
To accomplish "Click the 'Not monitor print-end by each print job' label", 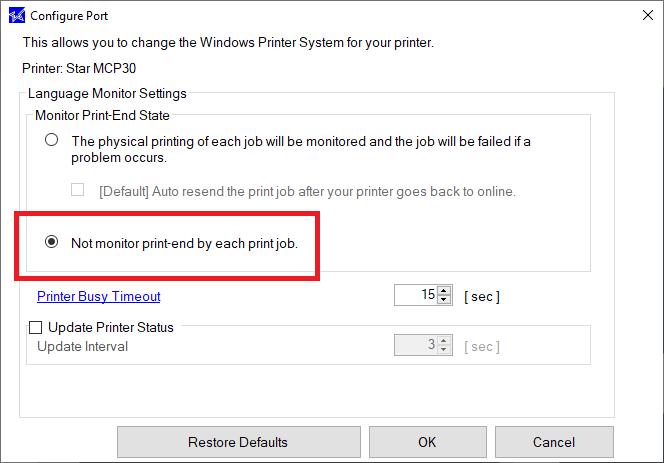I will [185, 244].
